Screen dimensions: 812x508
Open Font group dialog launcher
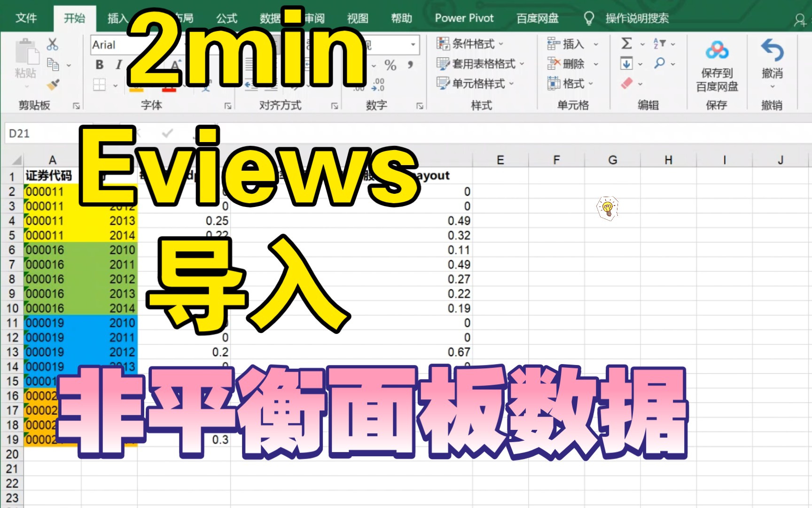[228, 106]
